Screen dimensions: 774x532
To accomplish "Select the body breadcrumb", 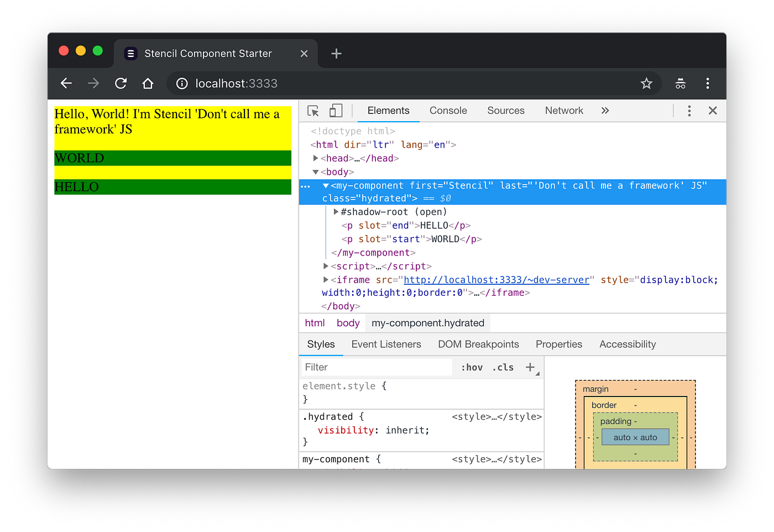I will (348, 323).
